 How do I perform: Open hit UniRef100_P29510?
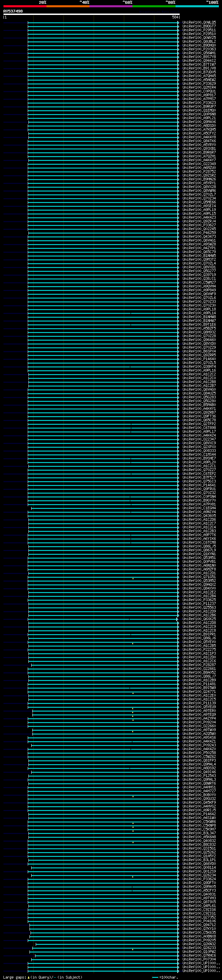(199, 34)
